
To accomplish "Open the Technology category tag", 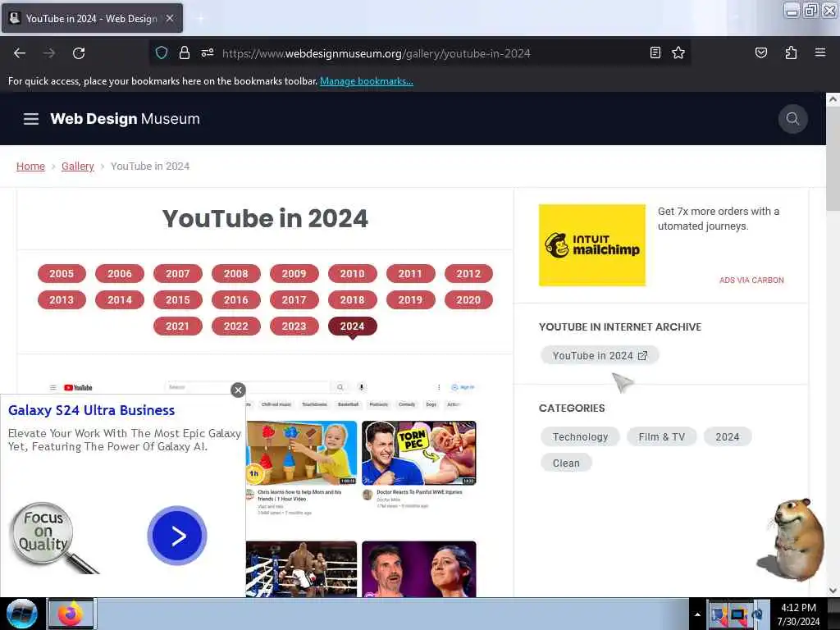I will click(x=580, y=437).
